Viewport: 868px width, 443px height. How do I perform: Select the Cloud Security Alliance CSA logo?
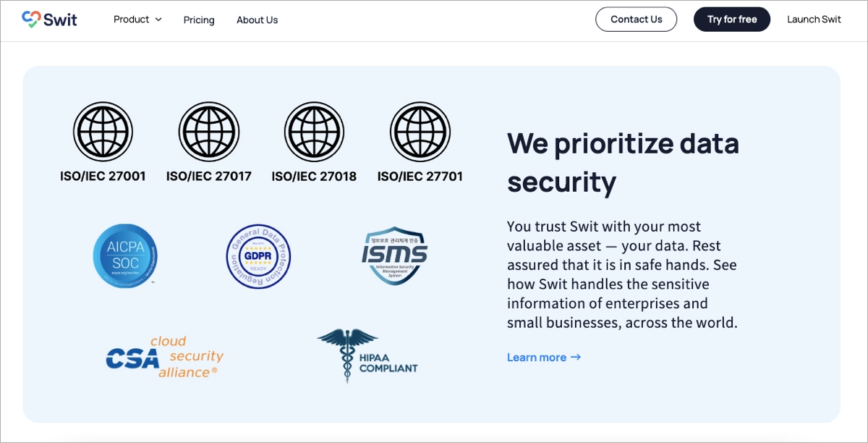coord(163,355)
